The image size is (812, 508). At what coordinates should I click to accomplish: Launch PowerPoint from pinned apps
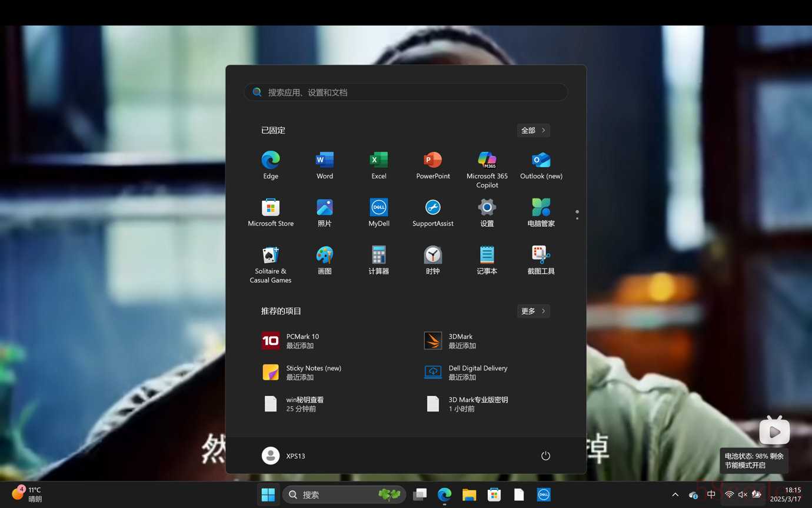tap(433, 165)
